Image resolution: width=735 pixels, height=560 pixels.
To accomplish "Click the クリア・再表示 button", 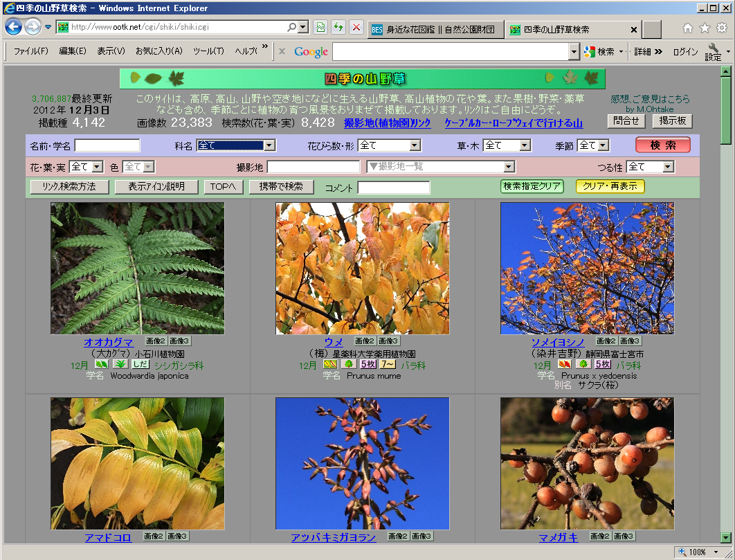I will pyautogui.click(x=610, y=186).
